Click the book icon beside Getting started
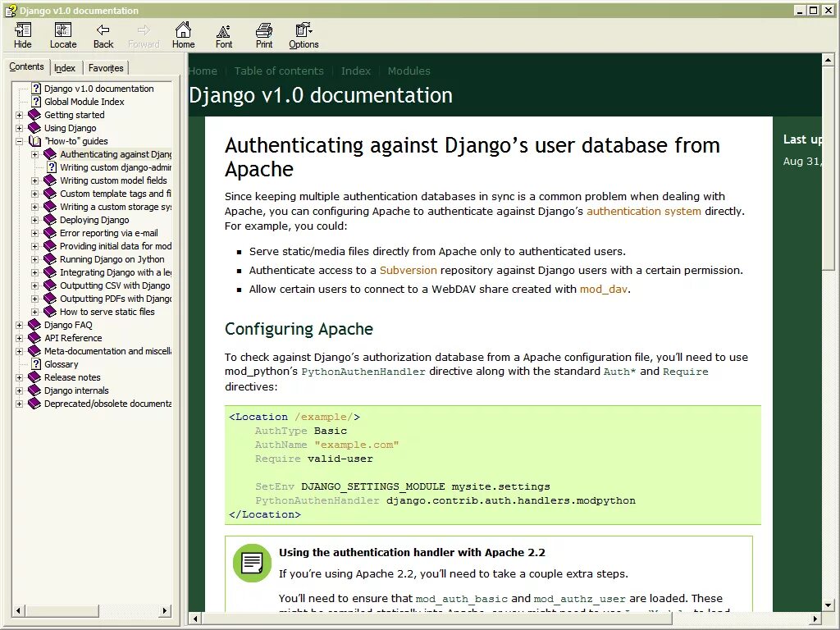Viewport: 840px width, 630px height. tap(34, 115)
